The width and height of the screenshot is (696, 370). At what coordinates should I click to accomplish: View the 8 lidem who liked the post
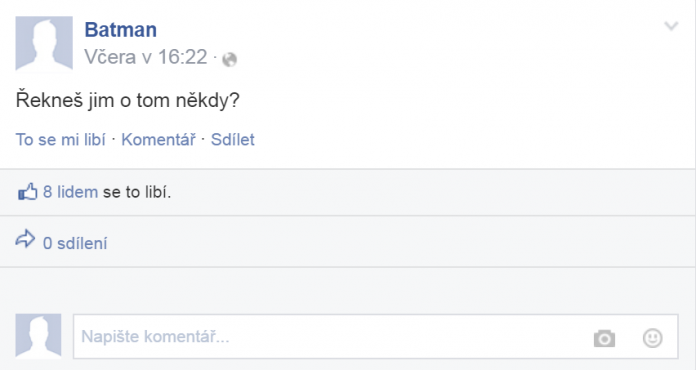pyautogui.click(x=70, y=192)
